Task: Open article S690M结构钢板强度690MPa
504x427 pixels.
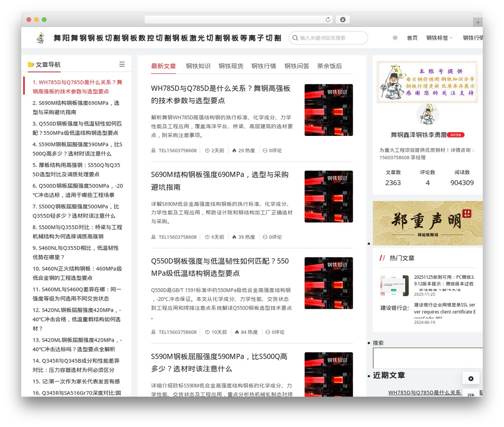Action: tap(220, 181)
